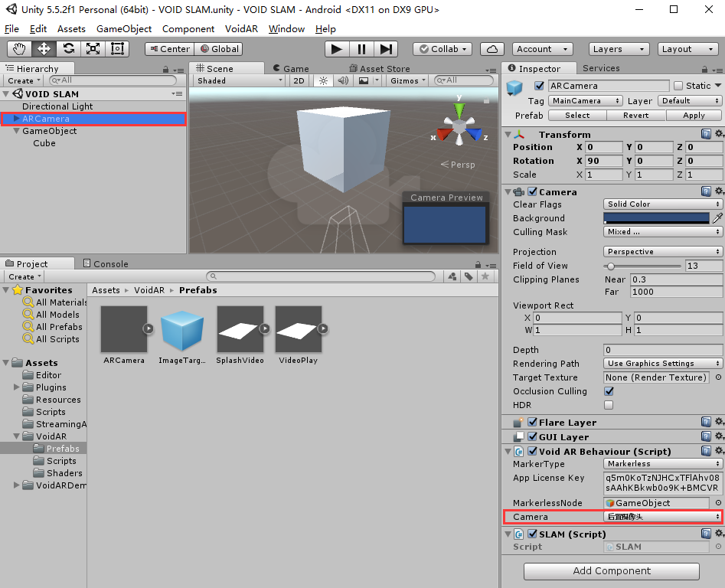The width and height of the screenshot is (725, 588).
Task: Select the Rotate tool
Action: (68, 48)
